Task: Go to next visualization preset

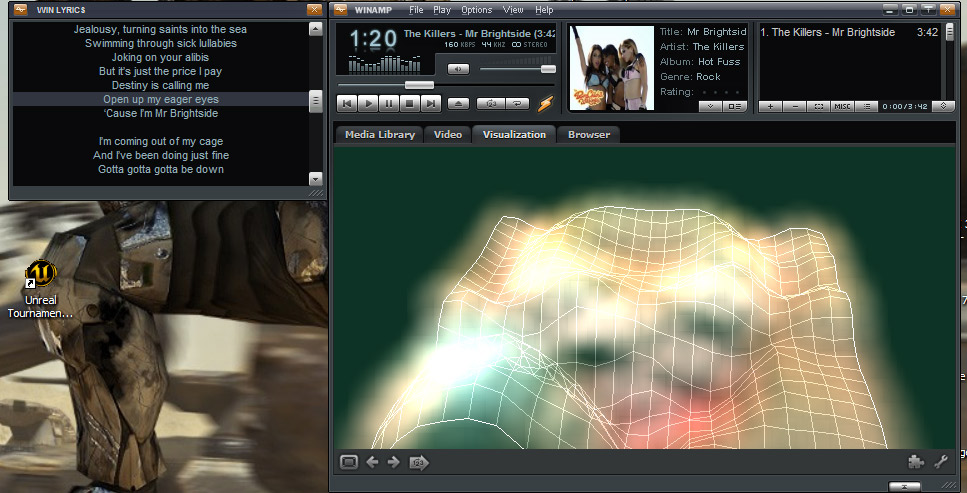Action: (393, 462)
